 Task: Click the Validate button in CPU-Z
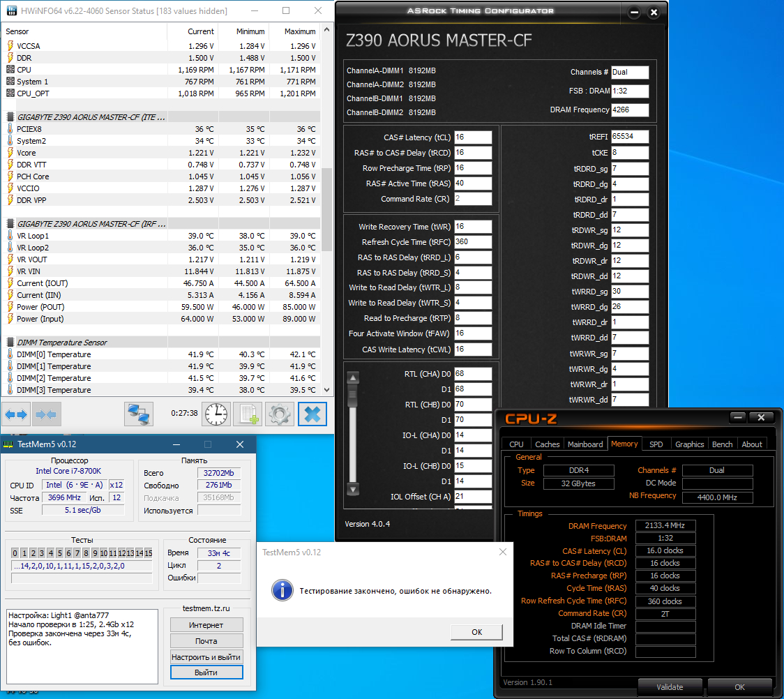(670, 687)
